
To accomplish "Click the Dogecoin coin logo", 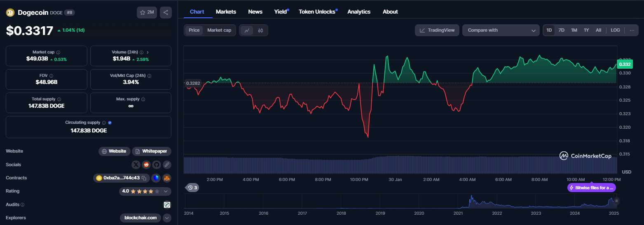I will [x=10, y=12].
